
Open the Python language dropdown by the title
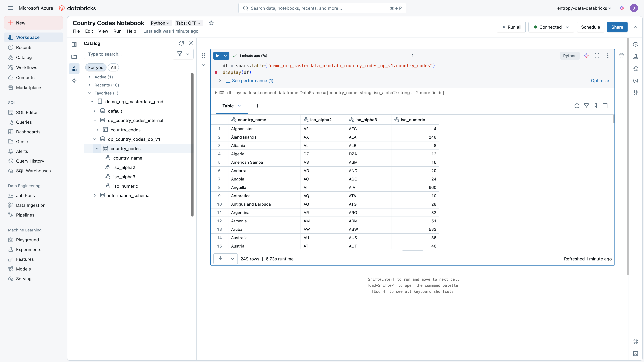(160, 23)
